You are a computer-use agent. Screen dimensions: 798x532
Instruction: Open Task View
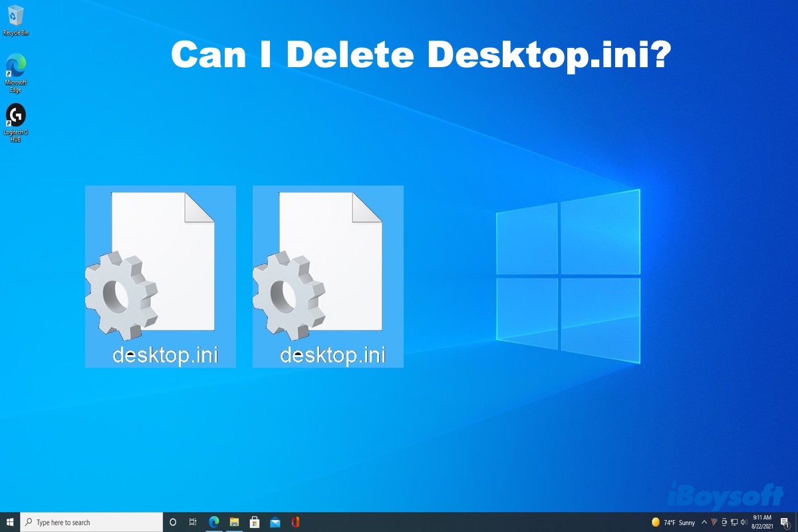pos(192,522)
